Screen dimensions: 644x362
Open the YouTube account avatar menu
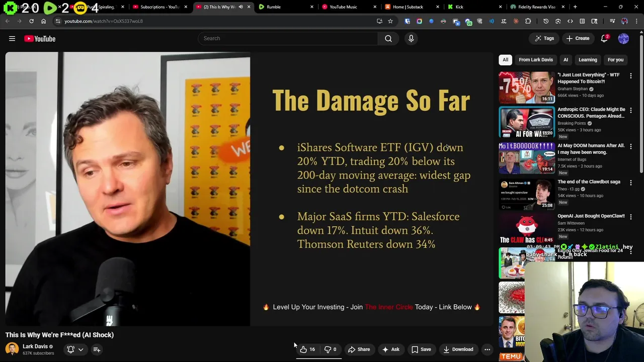pos(623,39)
